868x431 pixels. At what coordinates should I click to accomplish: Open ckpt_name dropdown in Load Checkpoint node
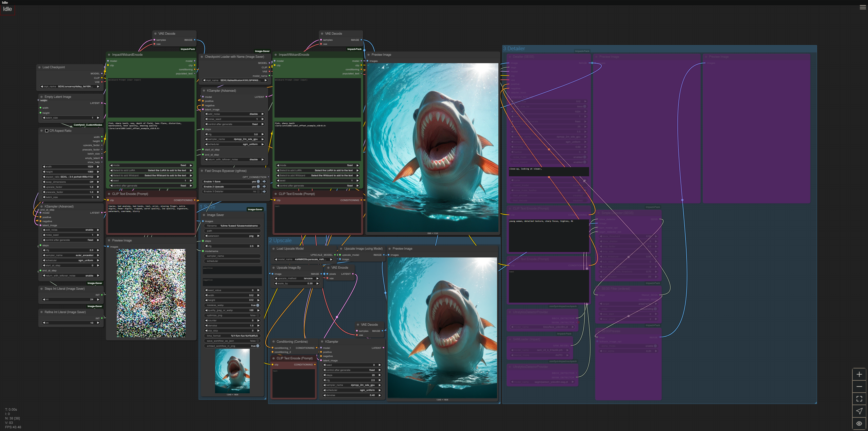[71, 87]
